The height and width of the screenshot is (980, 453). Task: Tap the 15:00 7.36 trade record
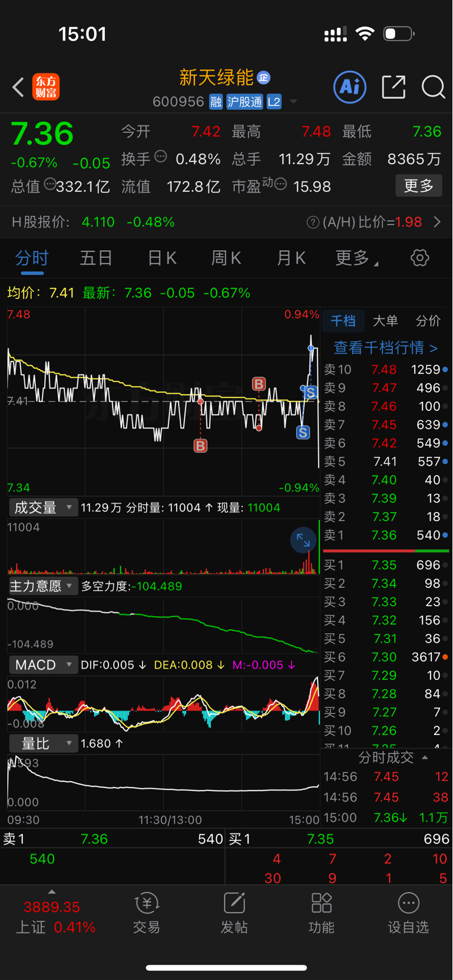pos(386,818)
